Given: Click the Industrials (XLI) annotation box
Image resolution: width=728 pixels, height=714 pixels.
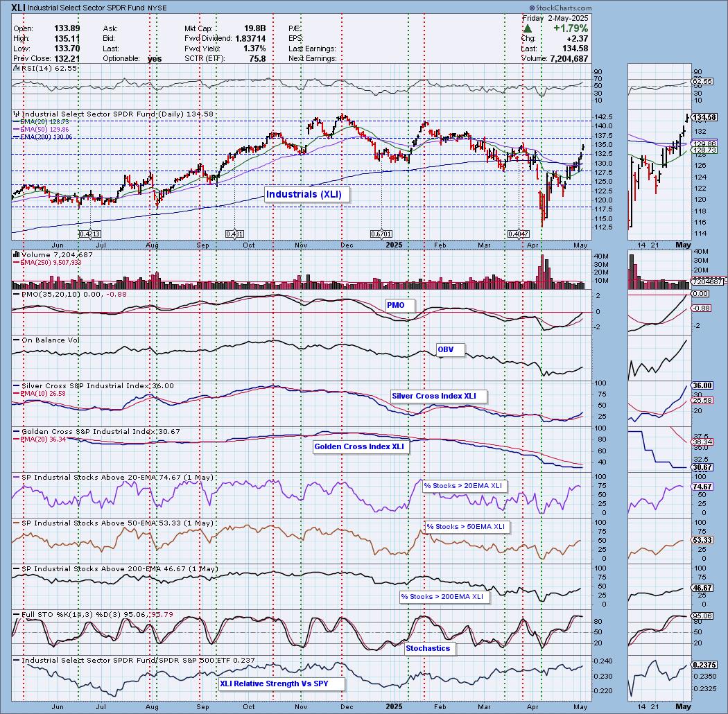Looking at the screenshot, I should click(x=307, y=194).
